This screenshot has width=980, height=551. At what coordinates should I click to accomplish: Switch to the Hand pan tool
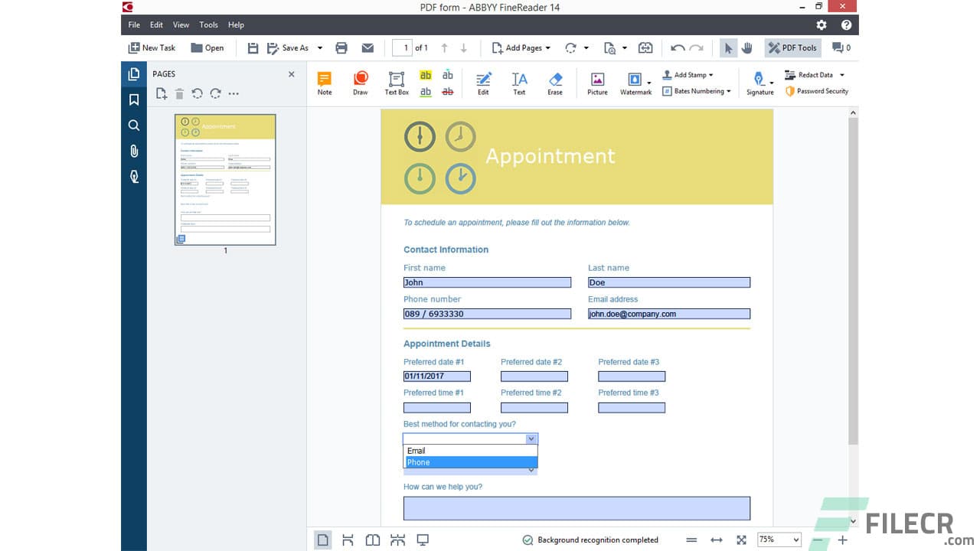coord(746,47)
